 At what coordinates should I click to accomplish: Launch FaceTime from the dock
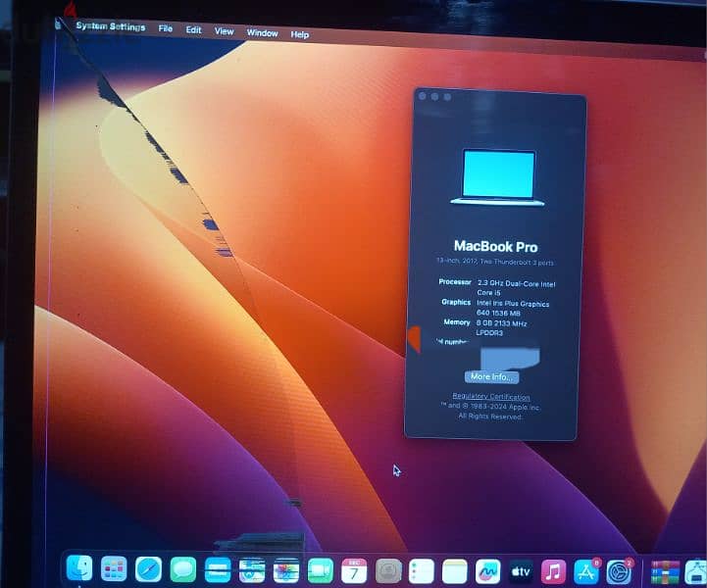(320, 571)
